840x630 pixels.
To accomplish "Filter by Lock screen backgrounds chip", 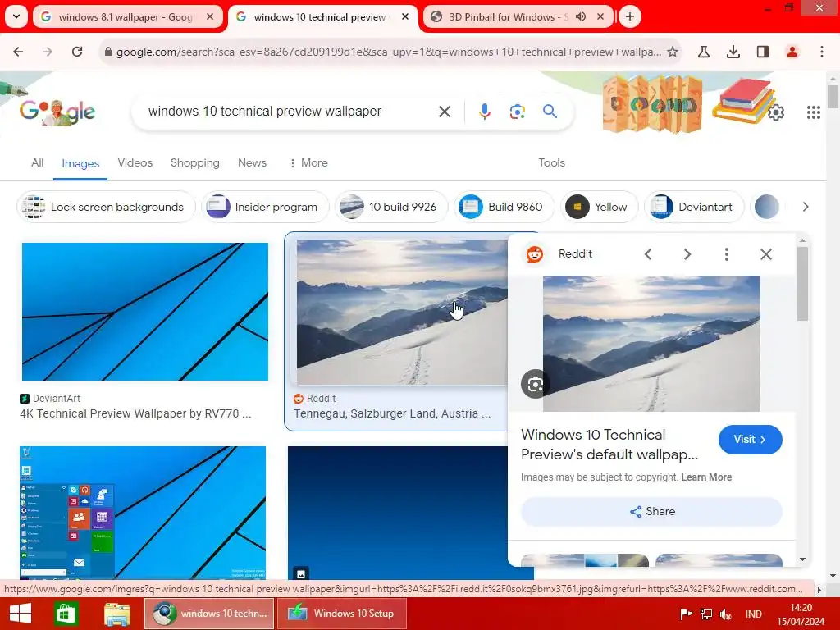I will point(106,207).
